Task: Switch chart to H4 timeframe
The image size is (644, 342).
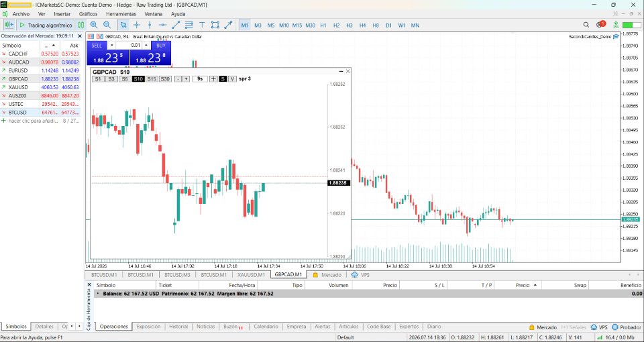Action: 362,25
